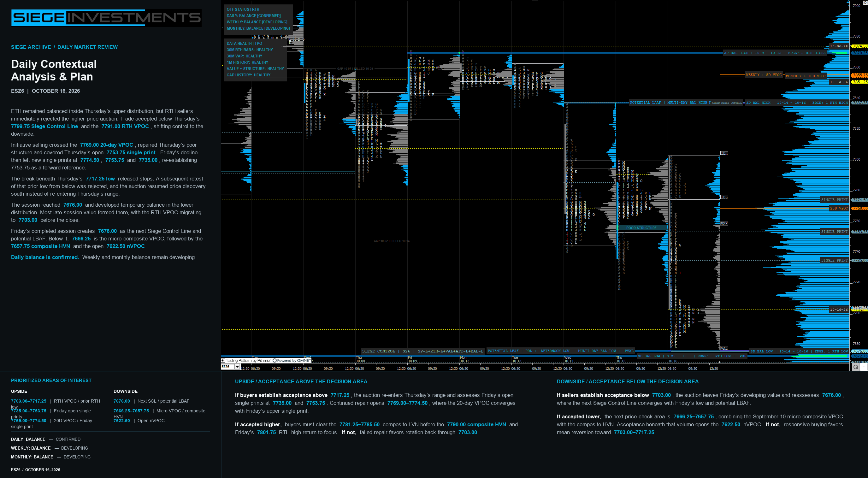Click the circular refresh icon below the price axis
This screenshot has width=868, height=478.
tap(855, 367)
